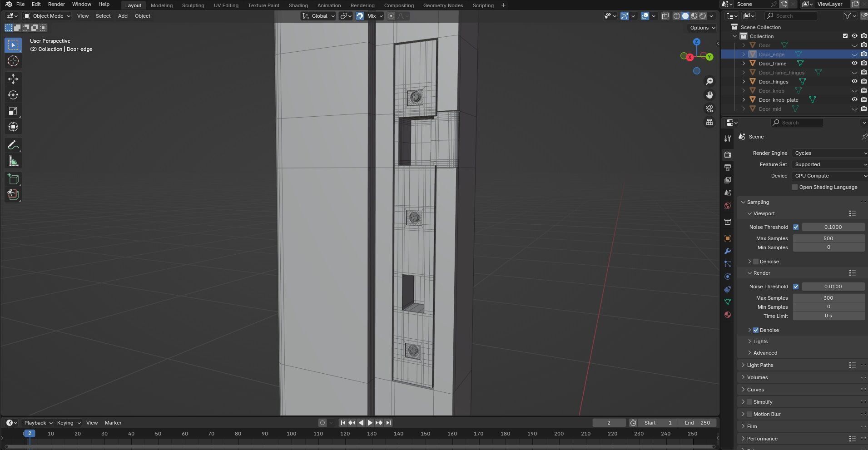Open the Render menu
Screen dimensions: 868x450
point(56,4)
